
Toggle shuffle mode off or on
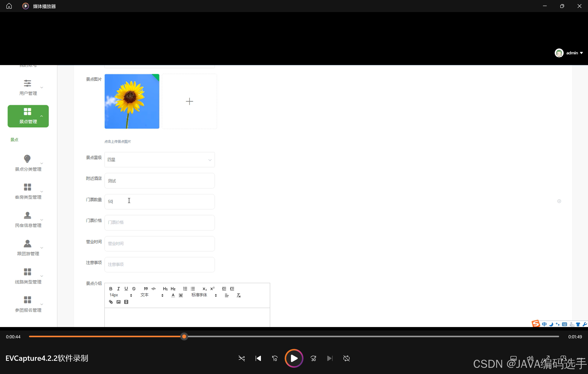point(241,358)
